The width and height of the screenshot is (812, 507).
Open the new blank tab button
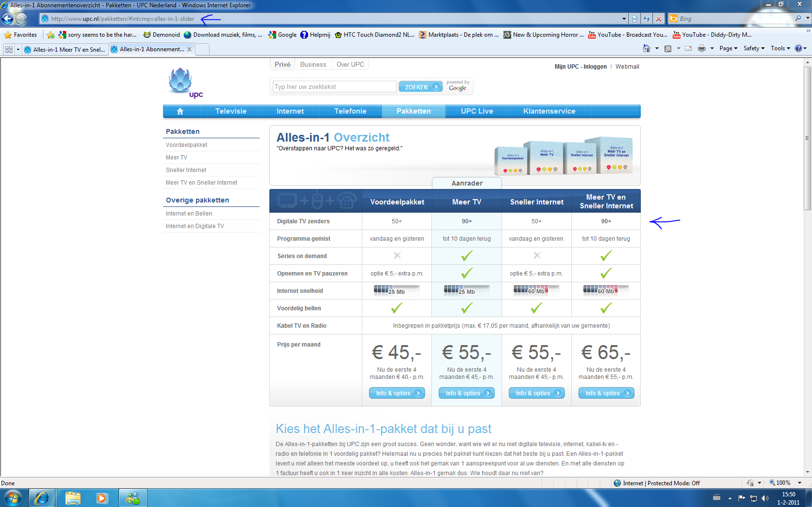tap(202, 49)
